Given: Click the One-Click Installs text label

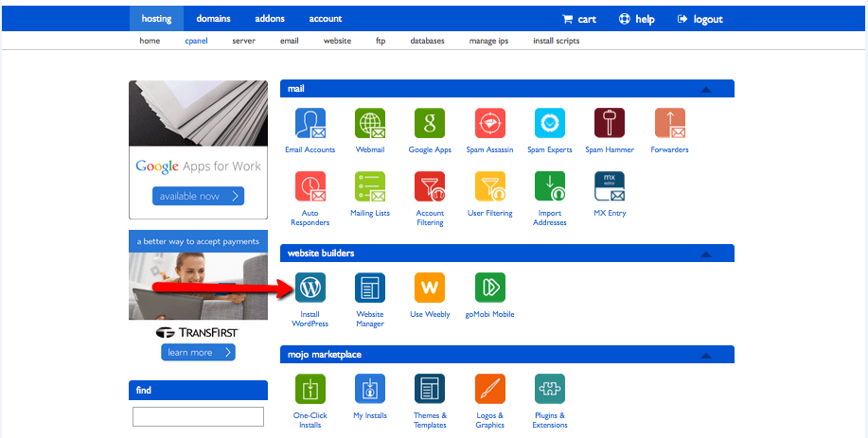Looking at the screenshot, I should click(x=310, y=420).
